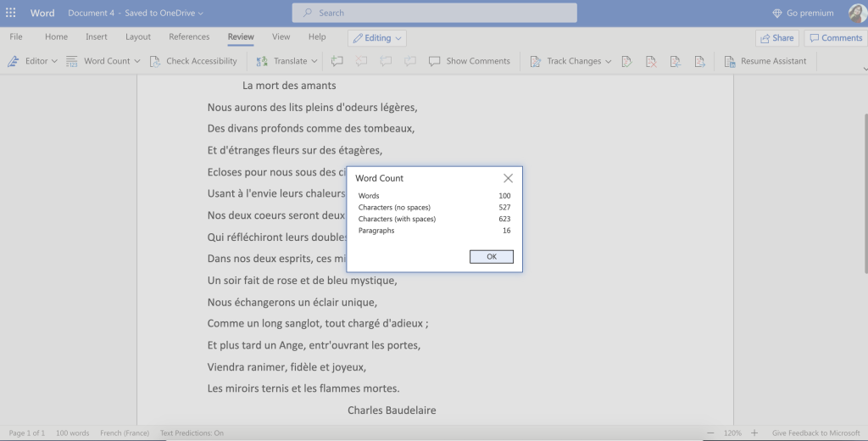Image resolution: width=868 pixels, height=441 pixels.
Task: Click the Word Count icon in ribbon
Action: [x=72, y=61]
